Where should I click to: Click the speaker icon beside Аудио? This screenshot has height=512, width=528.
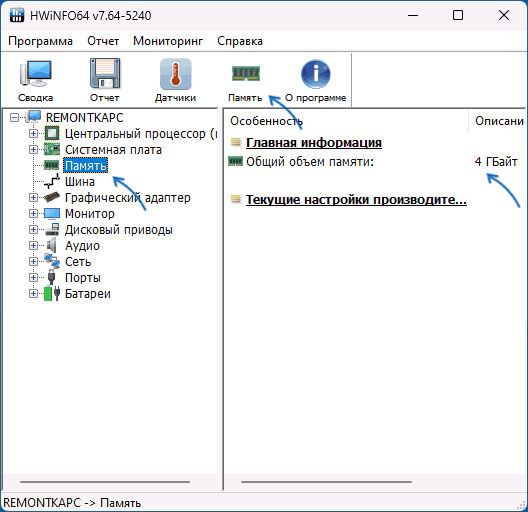click(x=52, y=245)
